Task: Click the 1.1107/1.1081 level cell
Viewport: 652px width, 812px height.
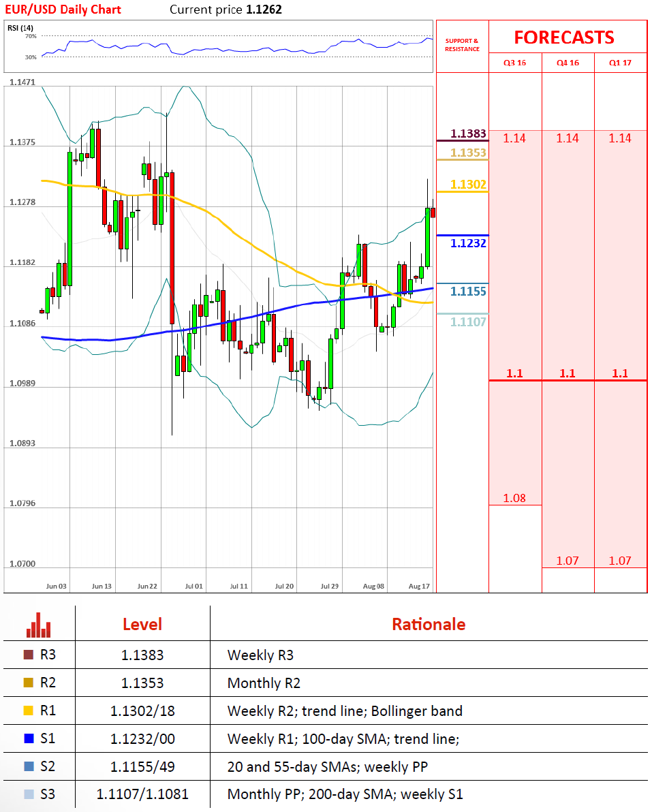Action: [x=142, y=794]
